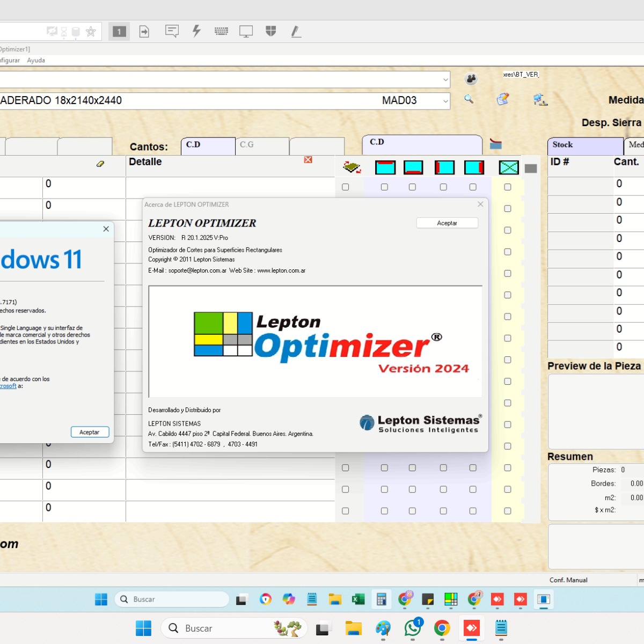Image resolution: width=644 pixels, height=644 pixels.
Task: Open File Explorer from the outer taskbar
Action: 353,628
